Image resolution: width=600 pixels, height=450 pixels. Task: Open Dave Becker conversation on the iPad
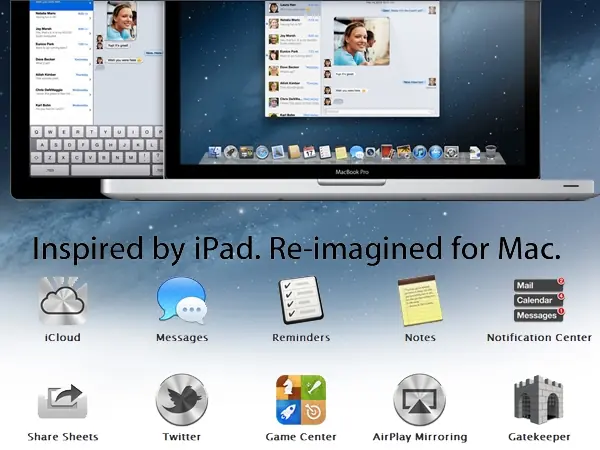pos(61,62)
